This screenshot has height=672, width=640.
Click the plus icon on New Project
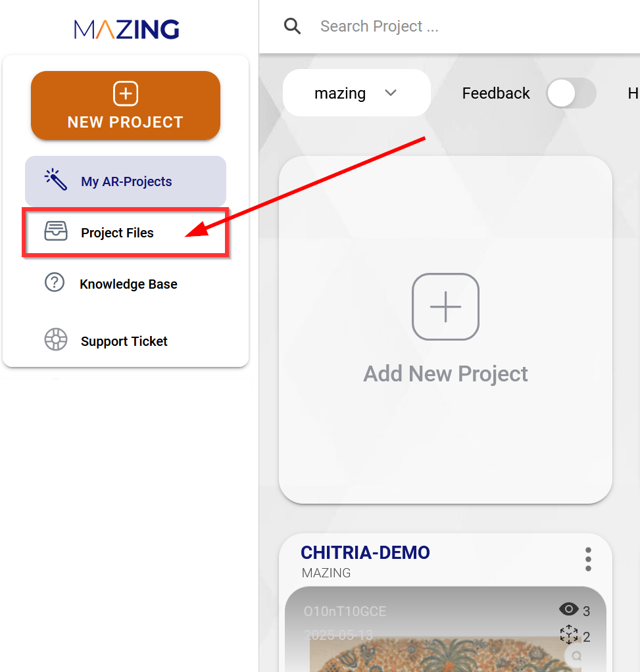tap(126, 93)
